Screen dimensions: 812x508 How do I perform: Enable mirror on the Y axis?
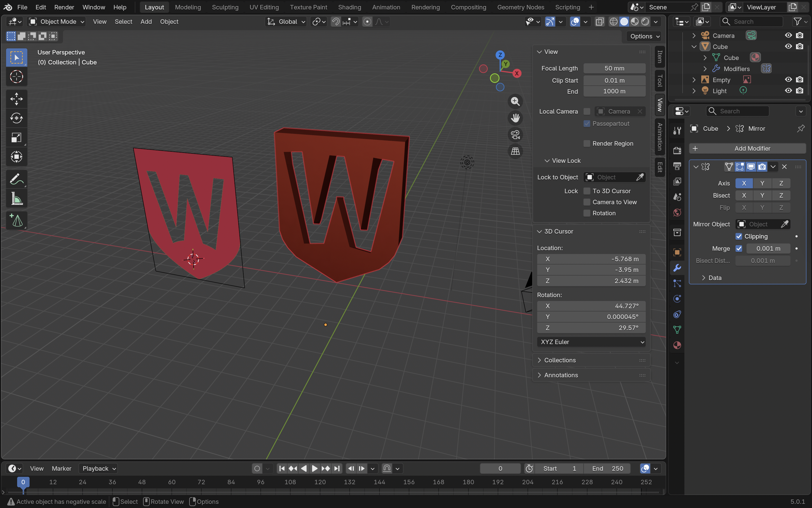click(x=762, y=183)
